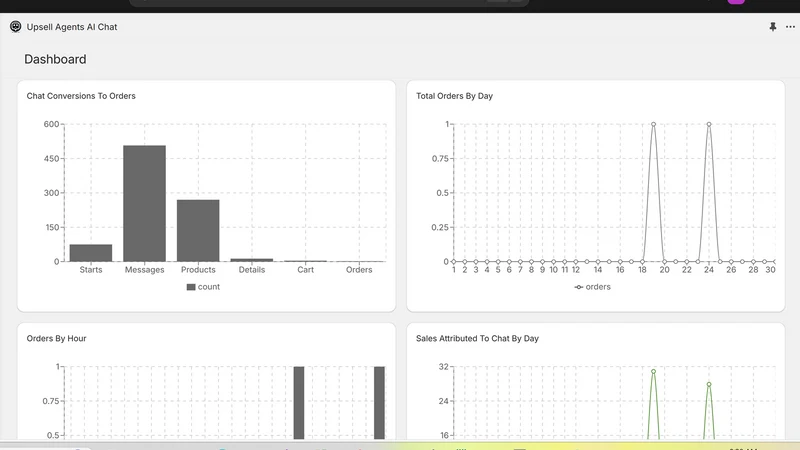Click the Messages bar in conversions chart
The width and height of the screenshot is (800, 450).
click(144, 204)
